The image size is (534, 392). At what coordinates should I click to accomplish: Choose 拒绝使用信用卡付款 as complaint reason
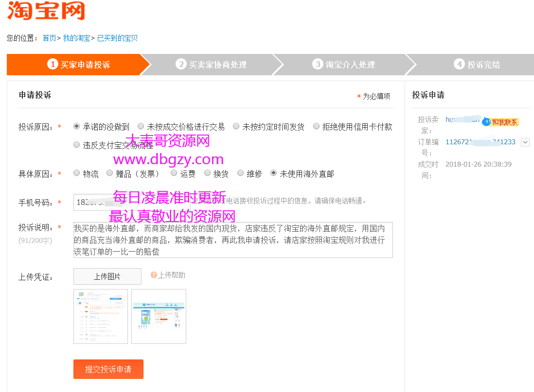(317, 126)
